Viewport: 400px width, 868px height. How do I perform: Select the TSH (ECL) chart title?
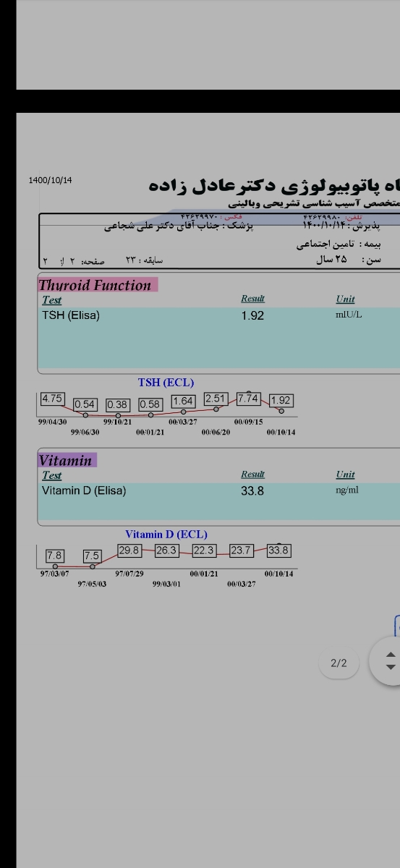166,382
